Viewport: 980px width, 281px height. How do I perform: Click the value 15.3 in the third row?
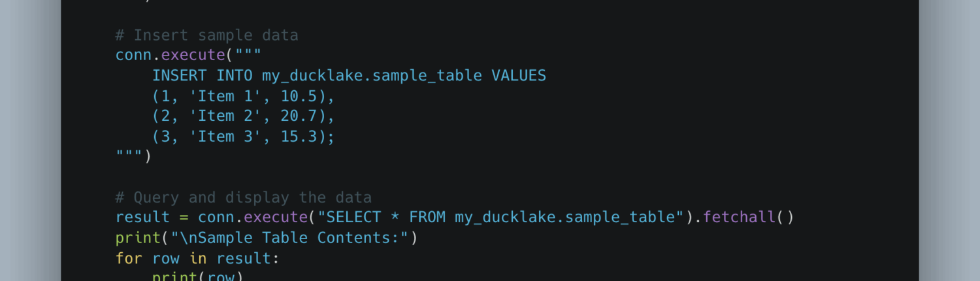pos(299,137)
